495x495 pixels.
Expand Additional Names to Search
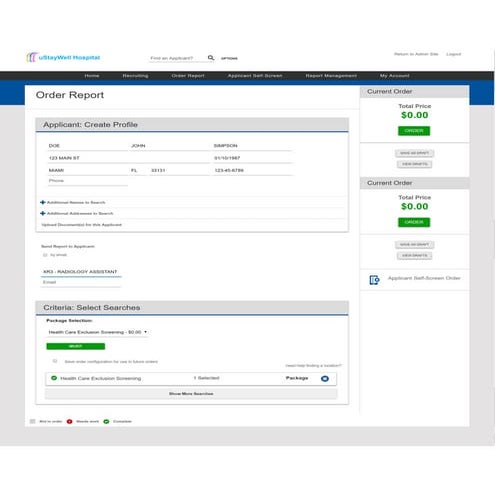point(76,202)
